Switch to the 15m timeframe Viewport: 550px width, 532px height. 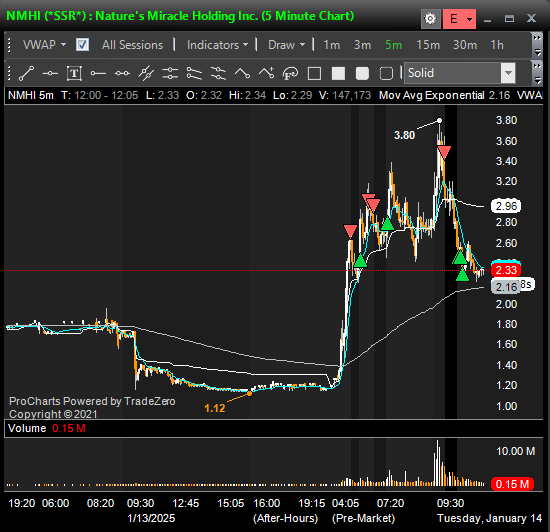point(428,45)
